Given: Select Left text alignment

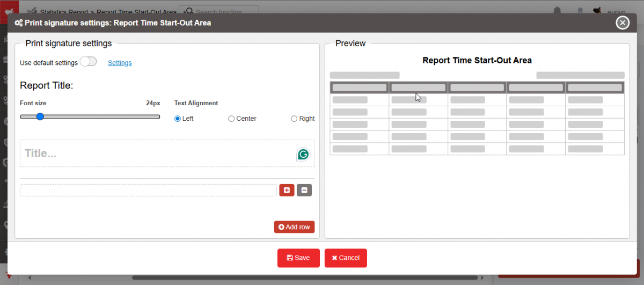Looking at the screenshot, I should 178,119.
